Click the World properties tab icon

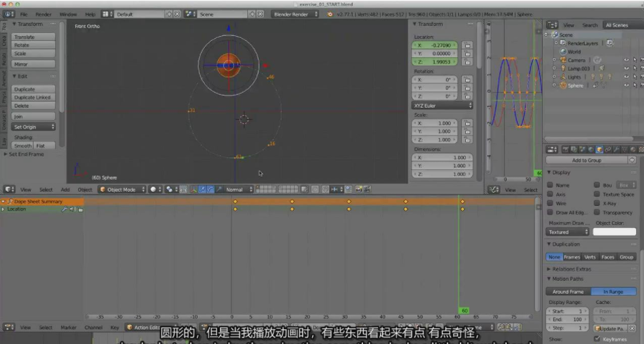point(591,150)
